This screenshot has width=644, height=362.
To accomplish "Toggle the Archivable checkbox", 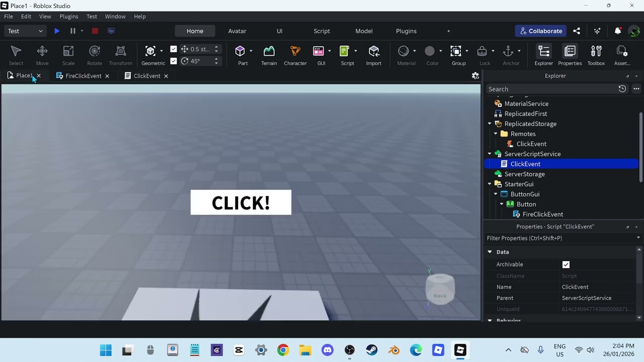I will pyautogui.click(x=566, y=264).
